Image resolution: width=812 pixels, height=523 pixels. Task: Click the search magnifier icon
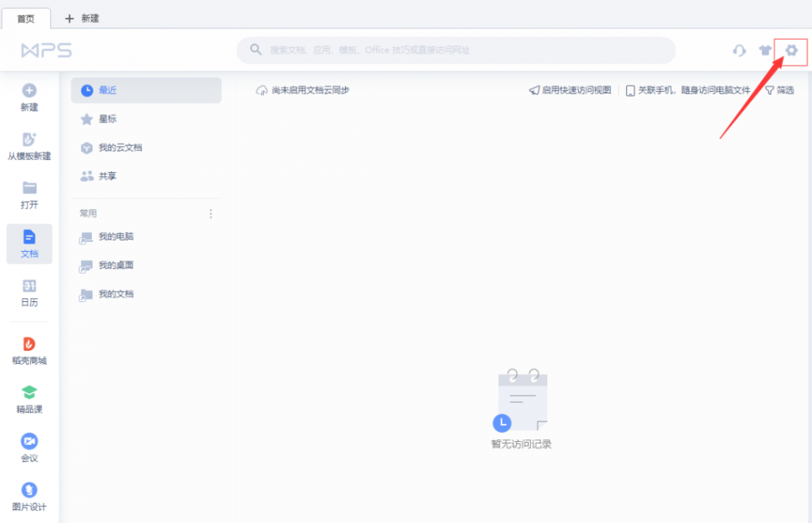(255, 50)
